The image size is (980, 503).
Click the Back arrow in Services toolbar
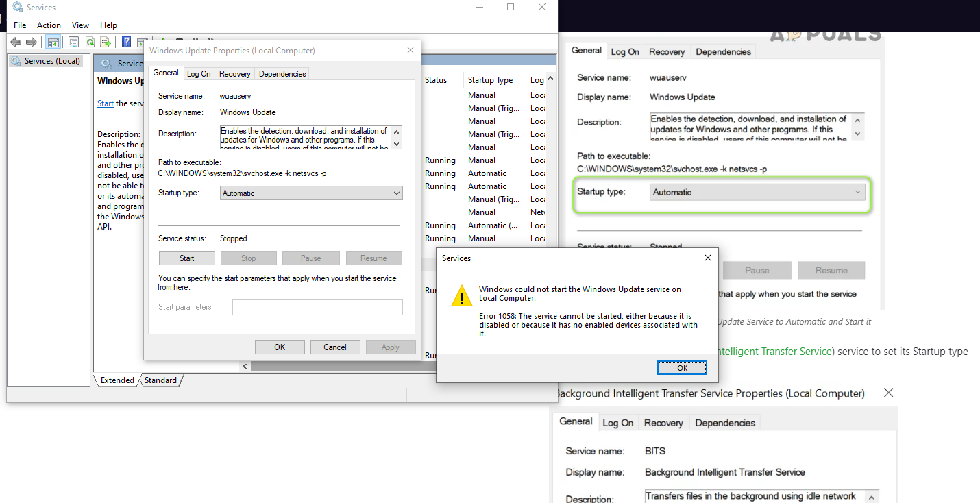tap(16, 42)
